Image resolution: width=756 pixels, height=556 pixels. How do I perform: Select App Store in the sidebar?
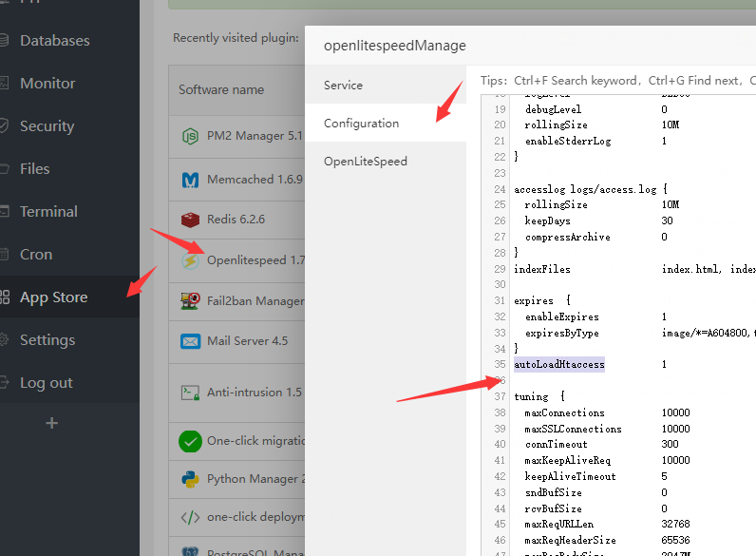[x=53, y=297]
